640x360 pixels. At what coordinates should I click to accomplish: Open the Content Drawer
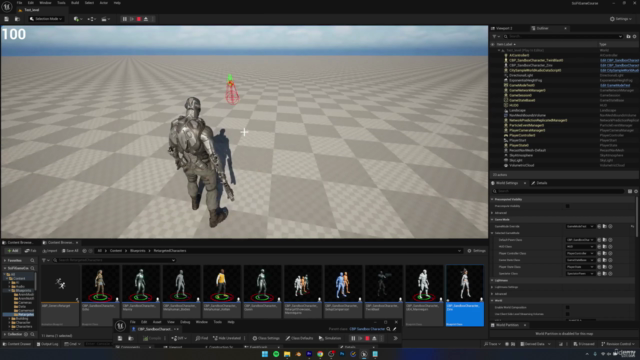click(17, 344)
